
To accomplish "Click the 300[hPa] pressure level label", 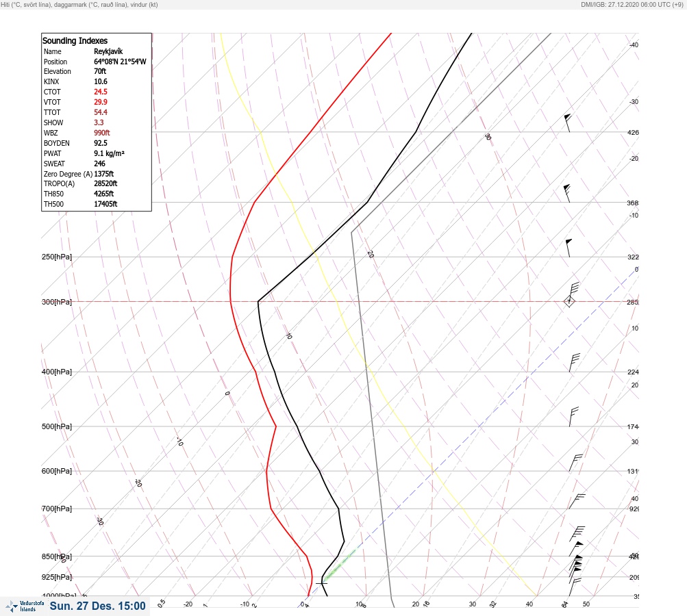I will [x=57, y=302].
